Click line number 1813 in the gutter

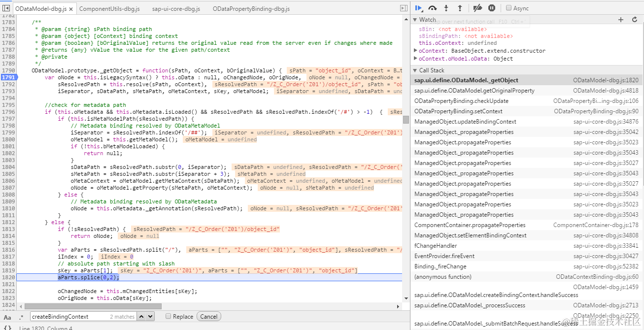pyautogui.click(x=8, y=229)
